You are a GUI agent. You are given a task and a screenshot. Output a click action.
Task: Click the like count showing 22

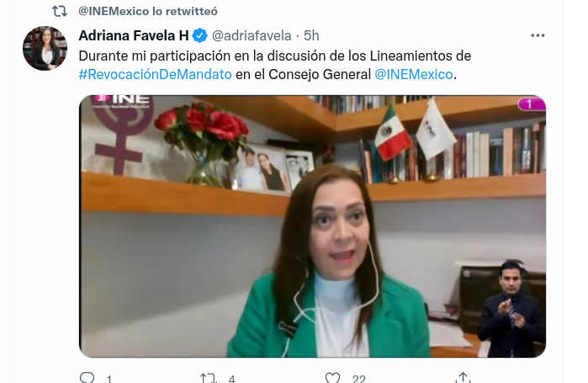[x=359, y=379]
